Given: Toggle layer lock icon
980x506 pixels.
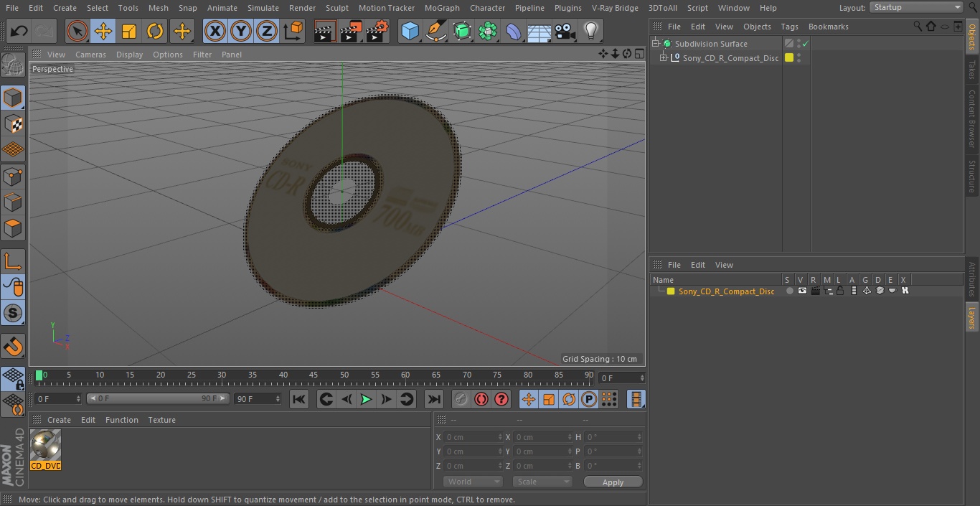Looking at the screenshot, I should pyautogui.click(x=840, y=291).
